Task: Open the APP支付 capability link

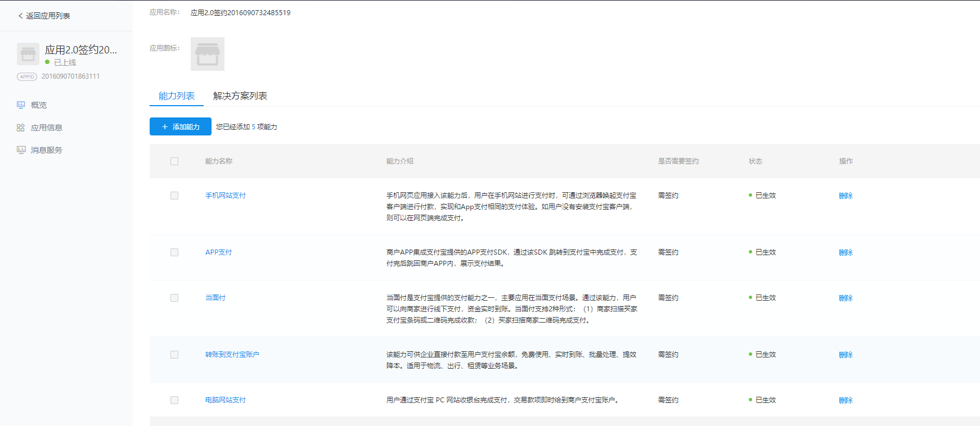Action: point(219,252)
